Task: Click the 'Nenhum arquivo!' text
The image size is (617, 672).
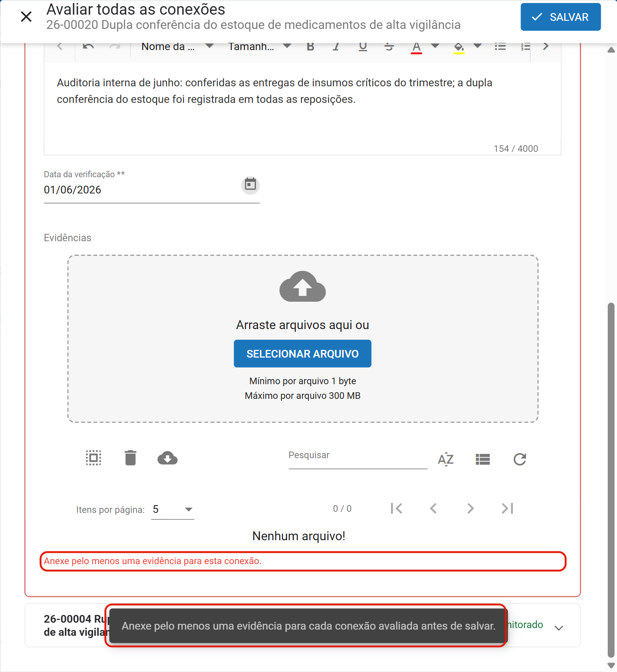Action: coord(299,536)
